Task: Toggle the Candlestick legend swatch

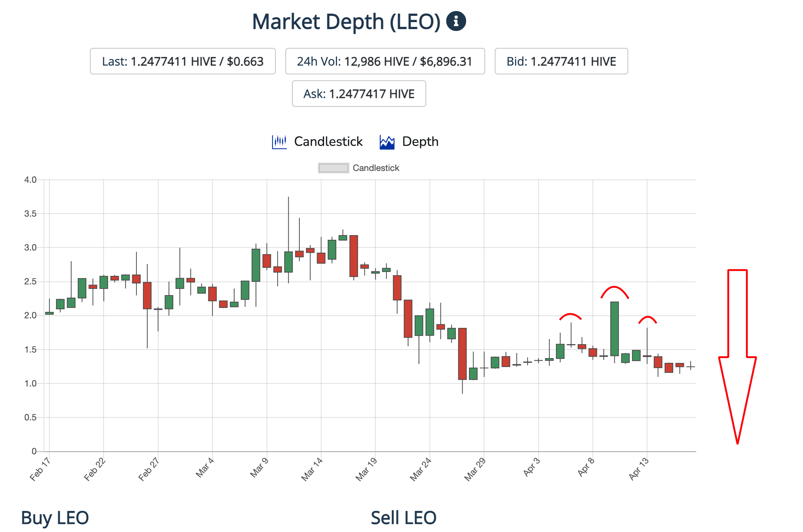Action: click(x=333, y=168)
